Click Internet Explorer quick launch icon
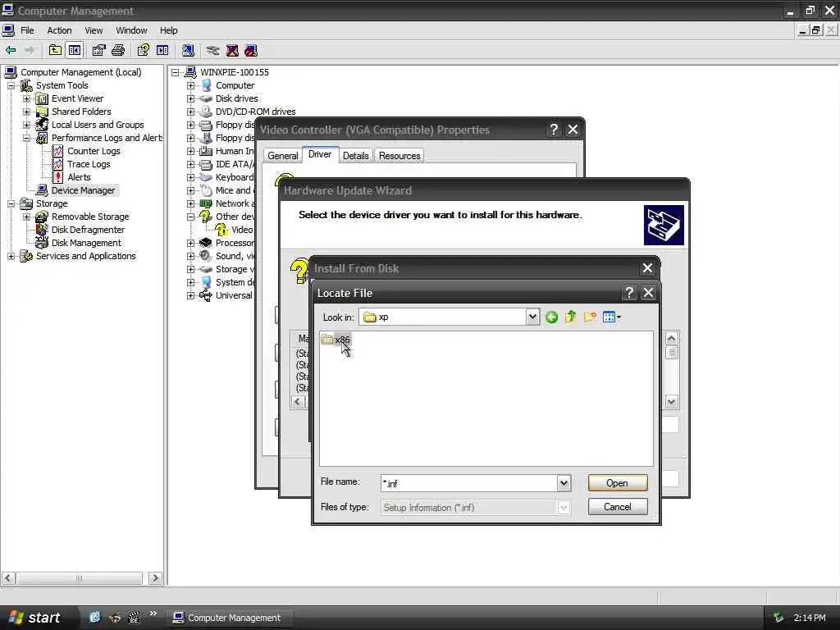 95,617
